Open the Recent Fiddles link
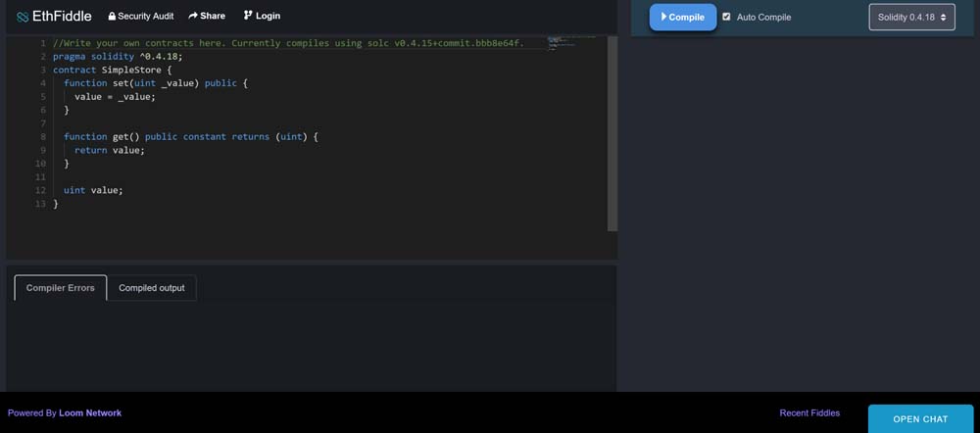Viewport: 980px width, 433px height. 810,413
